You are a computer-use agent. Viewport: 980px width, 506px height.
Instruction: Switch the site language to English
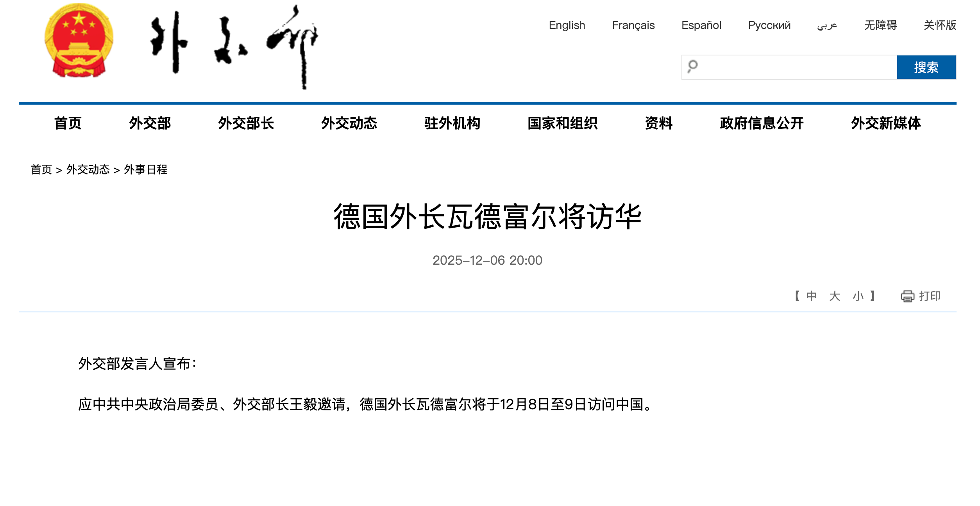pos(567,25)
